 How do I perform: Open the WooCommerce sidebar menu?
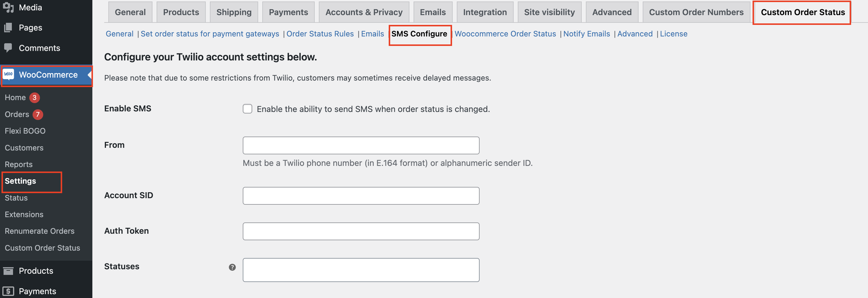pyautogui.click(x=46, y=75)
